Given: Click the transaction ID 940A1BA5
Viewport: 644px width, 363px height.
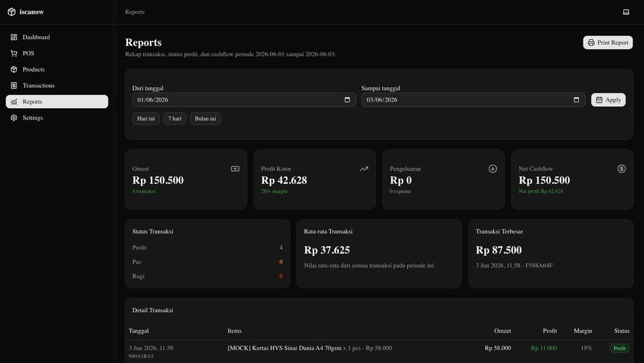Looking at the screenshot, I should pos(141,356).
